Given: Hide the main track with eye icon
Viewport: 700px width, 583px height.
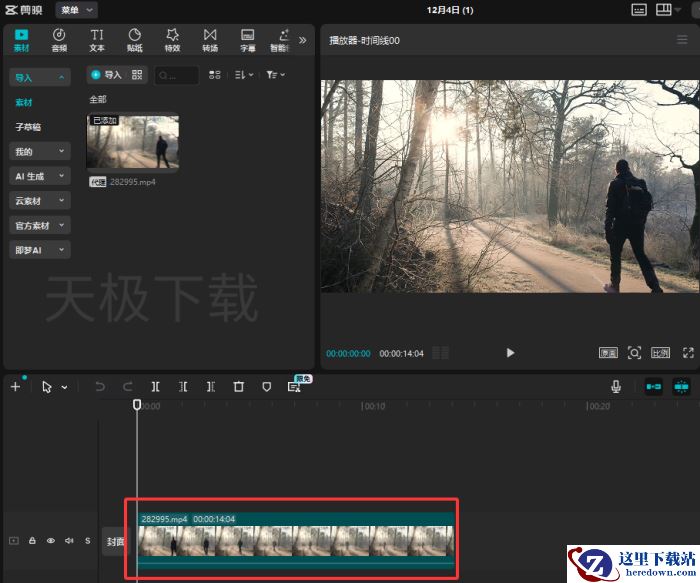Looking at the screenshot, I should (x=51, y=541).
